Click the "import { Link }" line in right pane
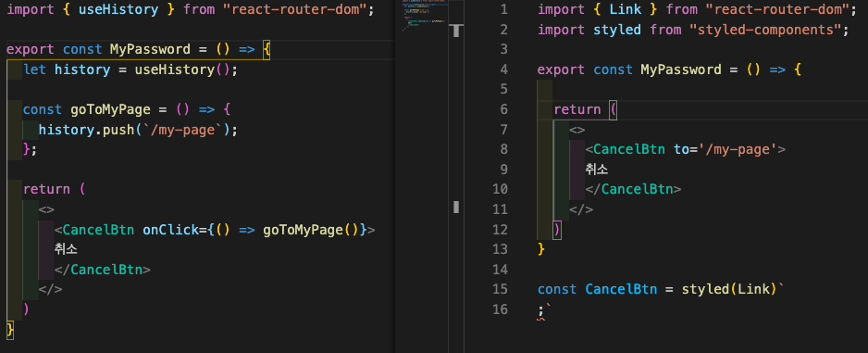The image size is (868, 353). tap(697, 9)
